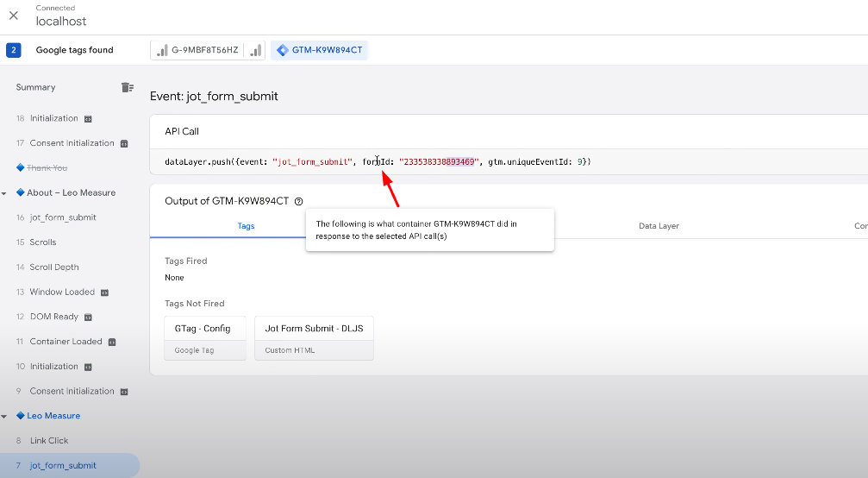Screen dimensions: 868x478
Task: Collapse the Leo Measure page group
Action: tap(4, 417)
